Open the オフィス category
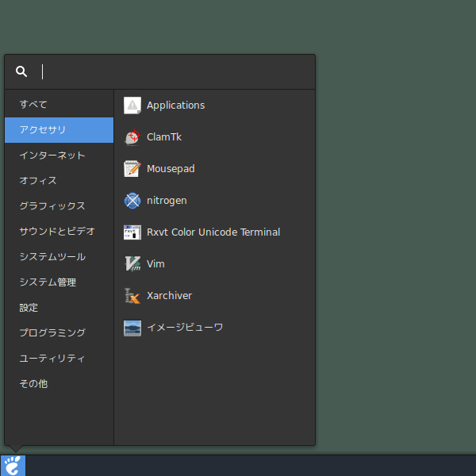Screen dimensions: 476x476 59,181
